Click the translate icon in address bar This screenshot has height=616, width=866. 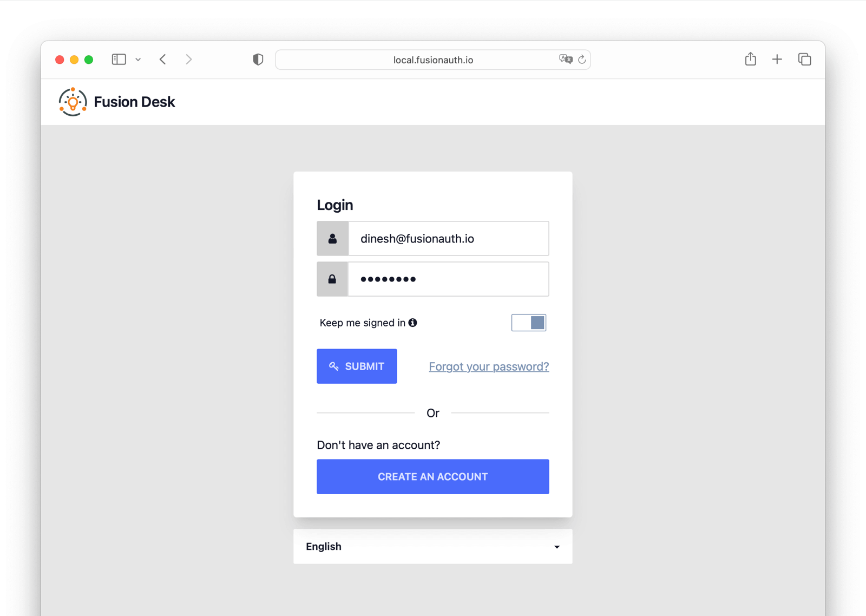point(566,60)
